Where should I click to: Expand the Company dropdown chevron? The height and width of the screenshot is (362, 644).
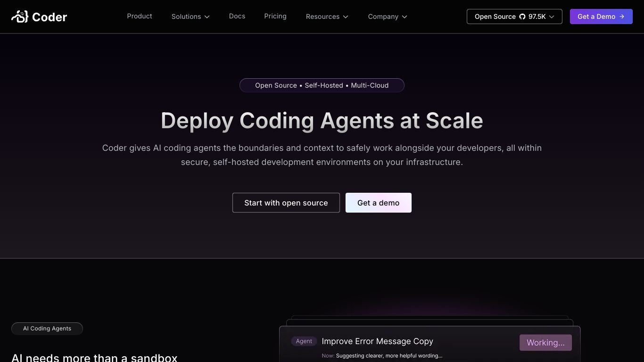pos(404,16)
